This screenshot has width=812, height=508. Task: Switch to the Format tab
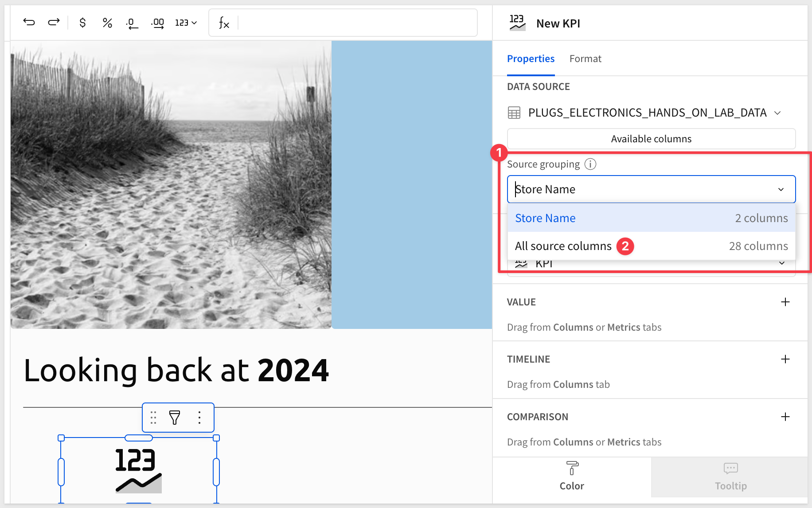[x=585, y=59]
